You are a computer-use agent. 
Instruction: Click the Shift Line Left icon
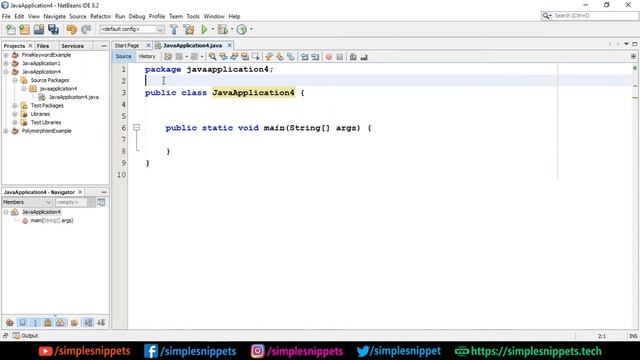[304, 57]
